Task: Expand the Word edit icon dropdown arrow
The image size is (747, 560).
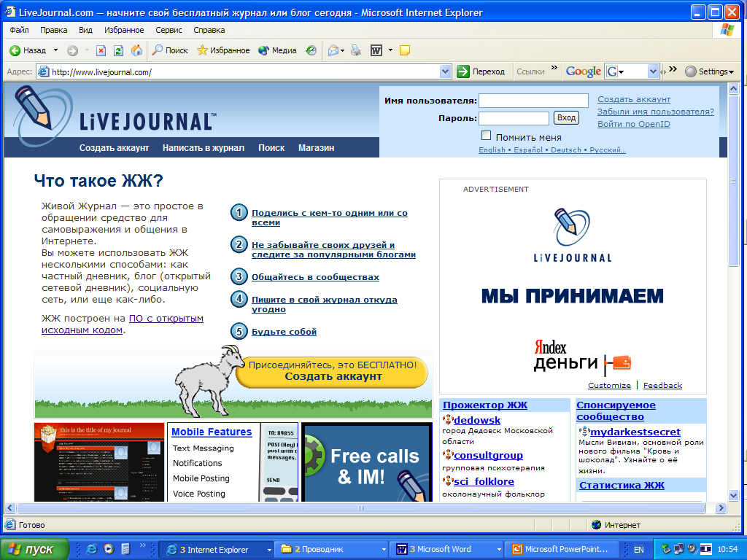Action: pos(390,50)
